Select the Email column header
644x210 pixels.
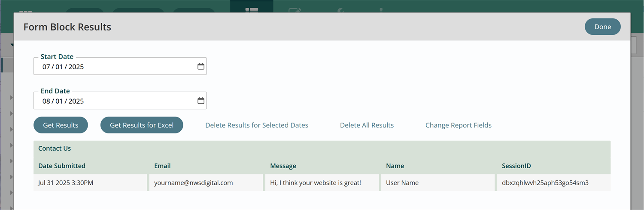point(162,166)
